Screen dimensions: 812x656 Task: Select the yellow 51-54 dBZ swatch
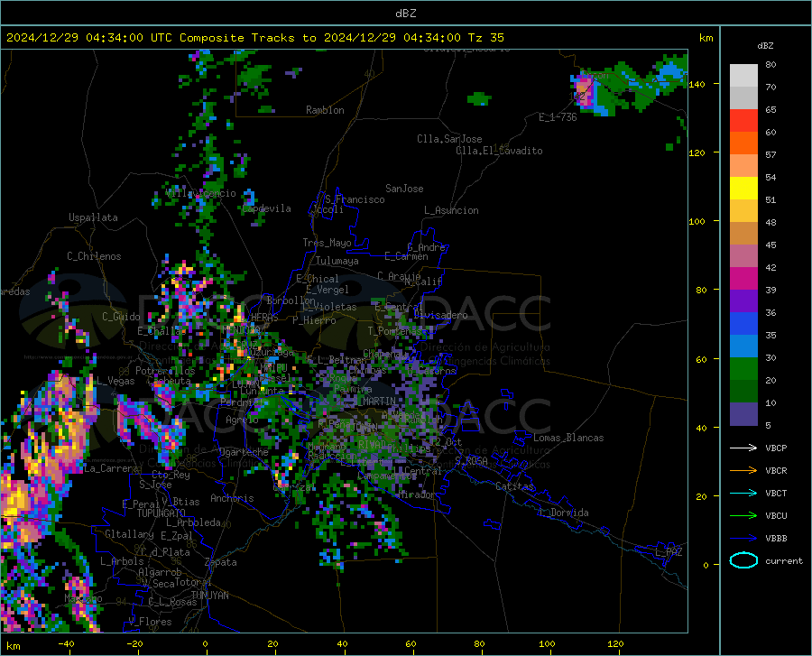pyautogui.click(x=743, y=189)
